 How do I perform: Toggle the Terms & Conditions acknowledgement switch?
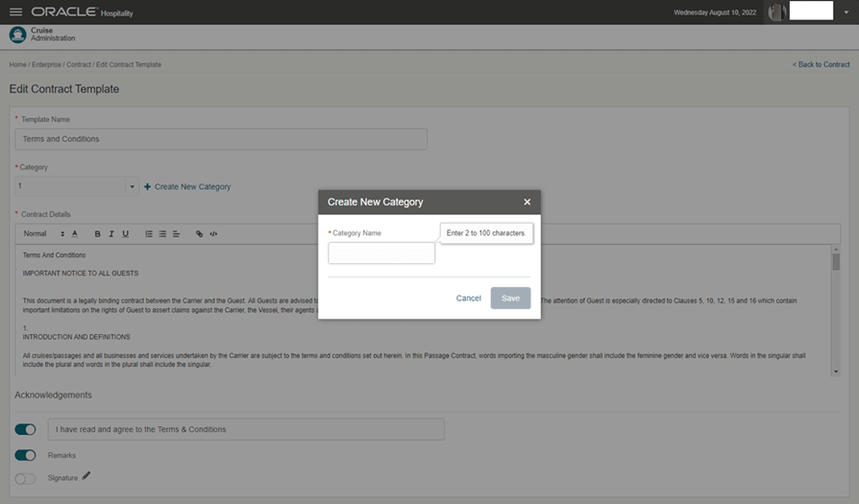click(25, 429)
